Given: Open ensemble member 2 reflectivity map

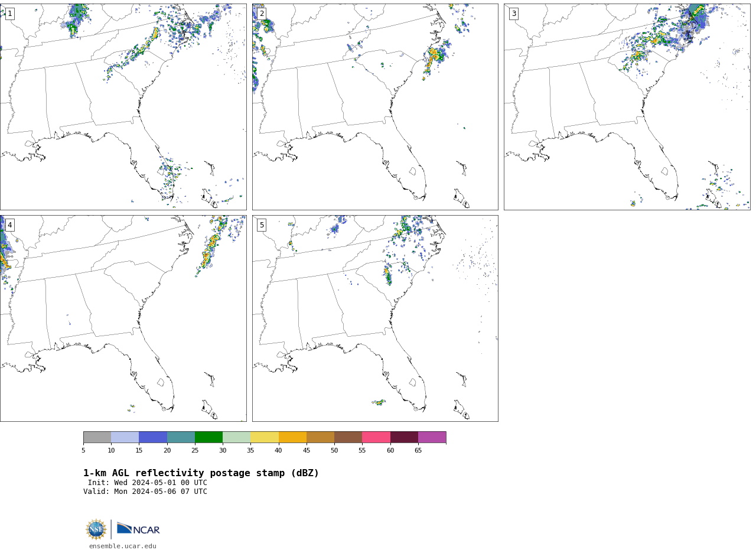Looking at the screenshot, I should click(x=375, y=107).
